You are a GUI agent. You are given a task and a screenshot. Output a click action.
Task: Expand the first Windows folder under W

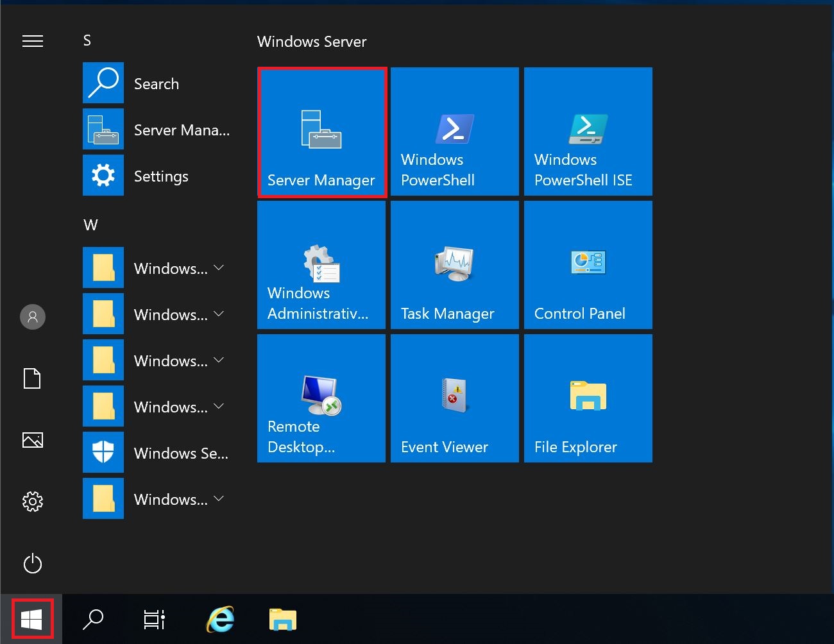(x=219, y=268)
